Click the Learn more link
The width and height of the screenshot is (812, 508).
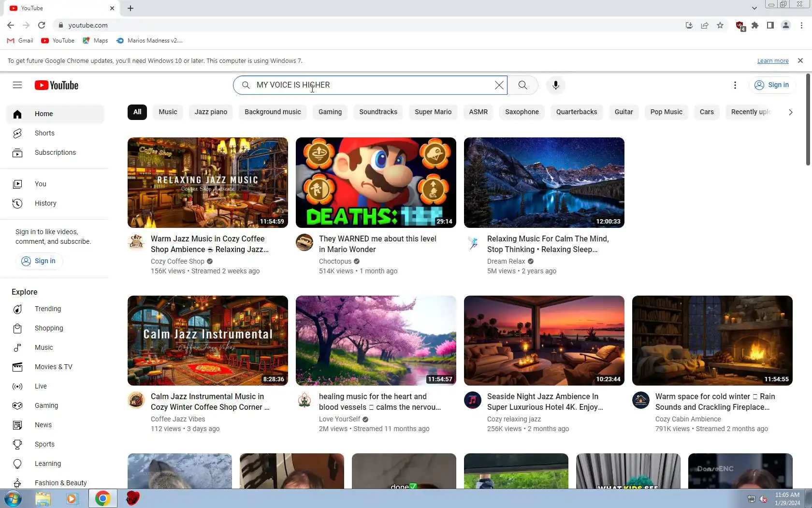773,61
